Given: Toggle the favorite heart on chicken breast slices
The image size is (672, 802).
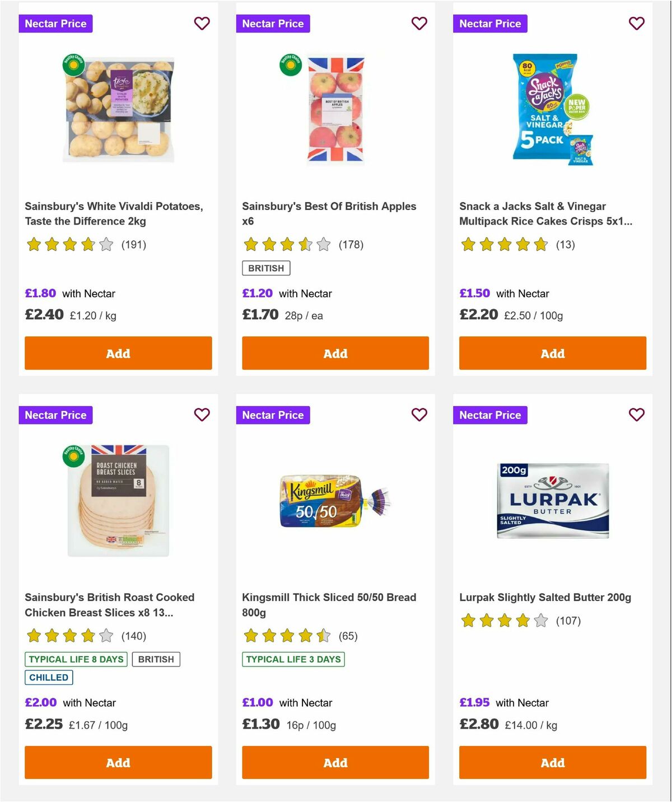Looking at the screenshot, I should click(x=202, y=415).
